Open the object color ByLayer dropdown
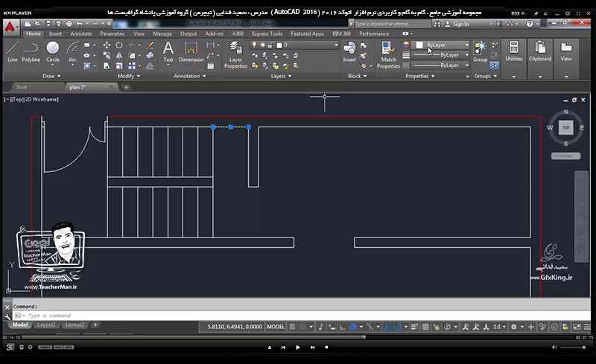 pyautogui.click(x=442, y=45)
